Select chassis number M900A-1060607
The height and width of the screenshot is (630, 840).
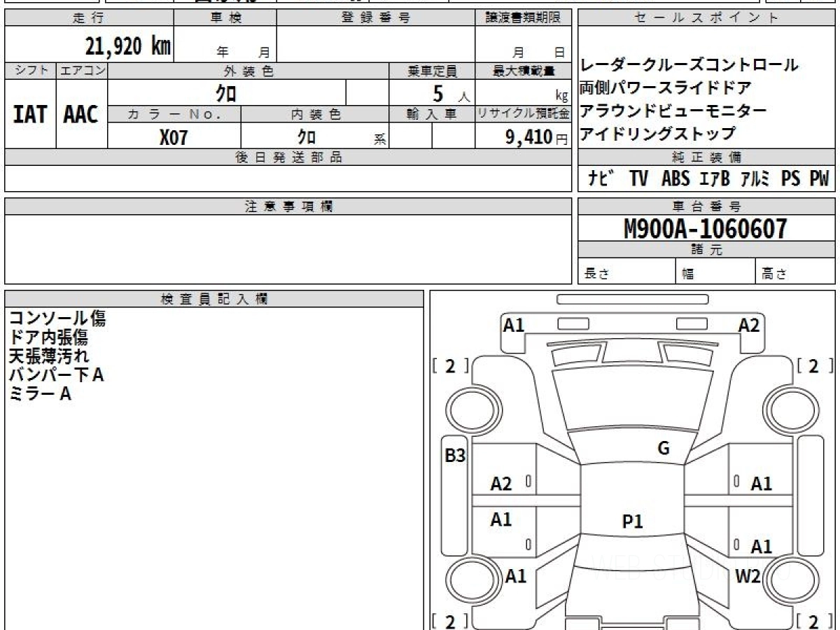coord(706,228)
